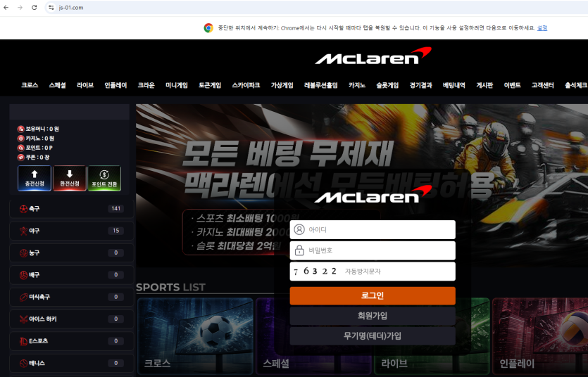588x377 pixels.
Task: Open the 크라운 menu item
Action: (x=146, y=85)
